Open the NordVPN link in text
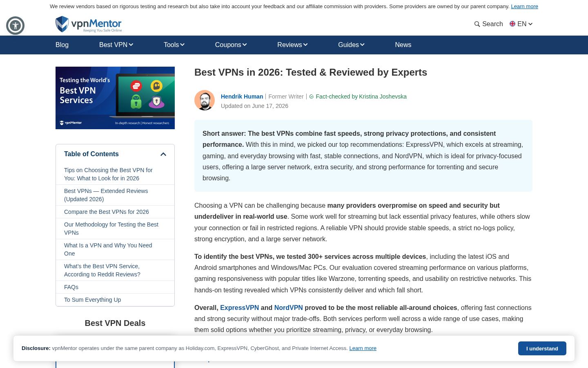The height and width of the screenshot is (368, 588). click(288, 308)
